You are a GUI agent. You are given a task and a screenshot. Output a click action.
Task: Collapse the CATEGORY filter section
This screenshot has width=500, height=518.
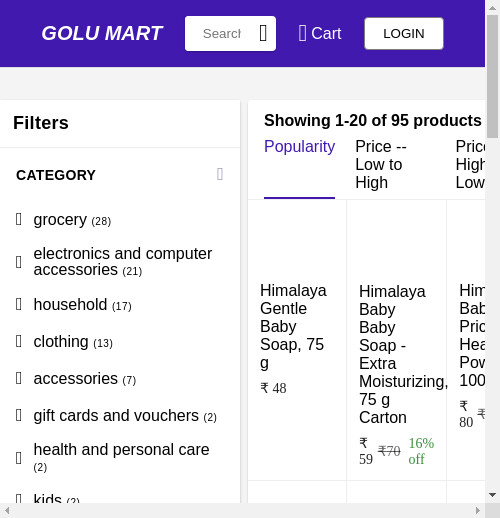(220, 174)
